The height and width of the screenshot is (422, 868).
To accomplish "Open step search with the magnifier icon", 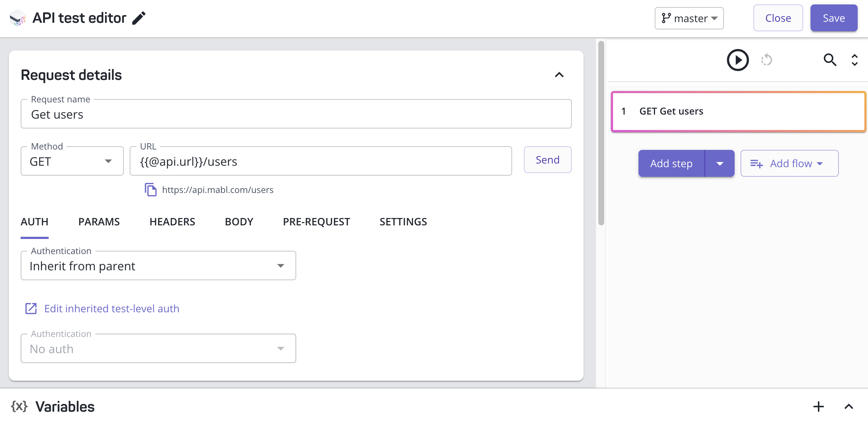I will tap(830, 60).
